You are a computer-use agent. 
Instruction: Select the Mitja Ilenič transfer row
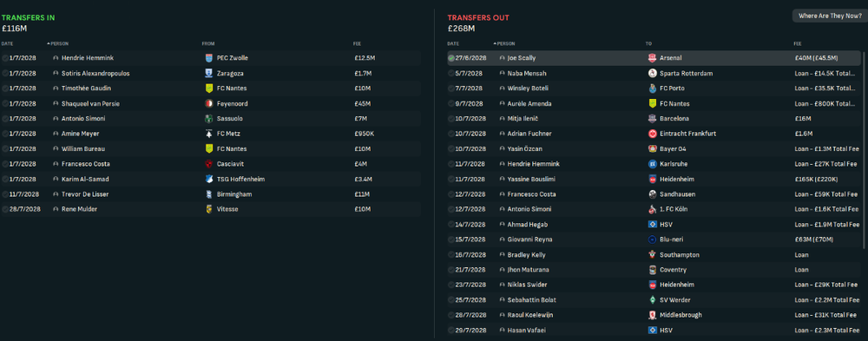654,119
